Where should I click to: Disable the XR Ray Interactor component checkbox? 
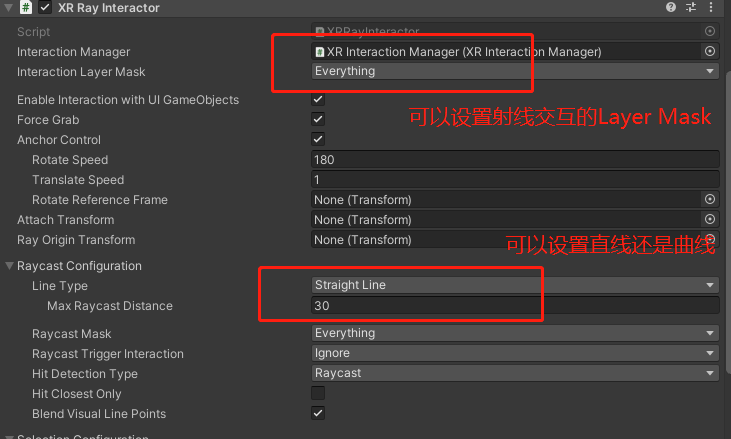[45, 7]
